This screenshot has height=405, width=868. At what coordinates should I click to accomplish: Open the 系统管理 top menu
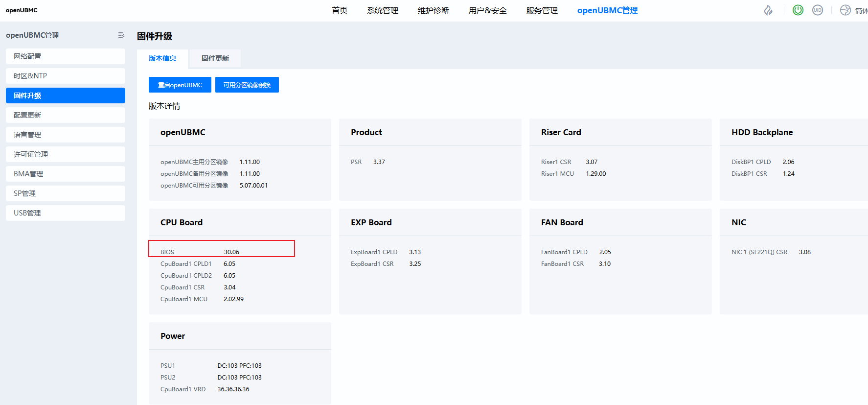383,11
